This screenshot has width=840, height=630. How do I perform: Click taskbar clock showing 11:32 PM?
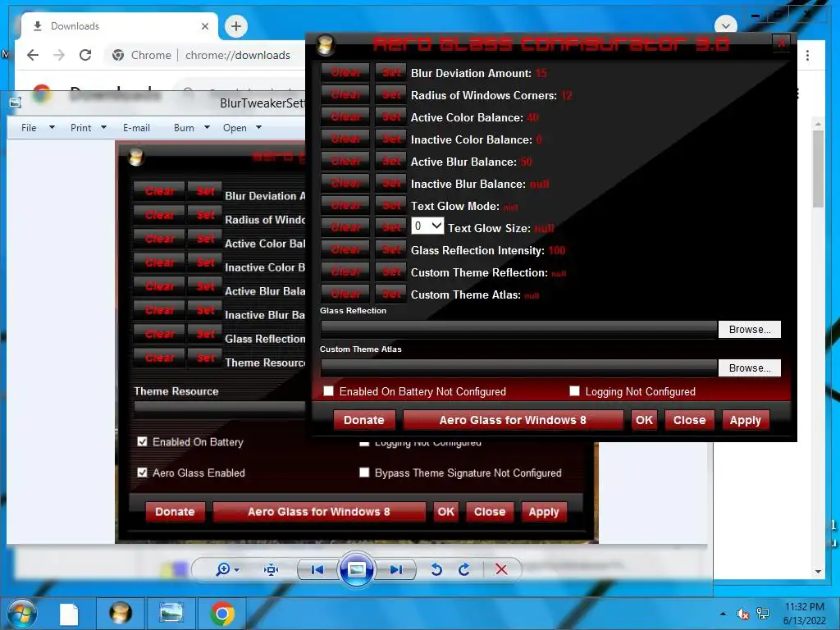[x=804, y=614]
